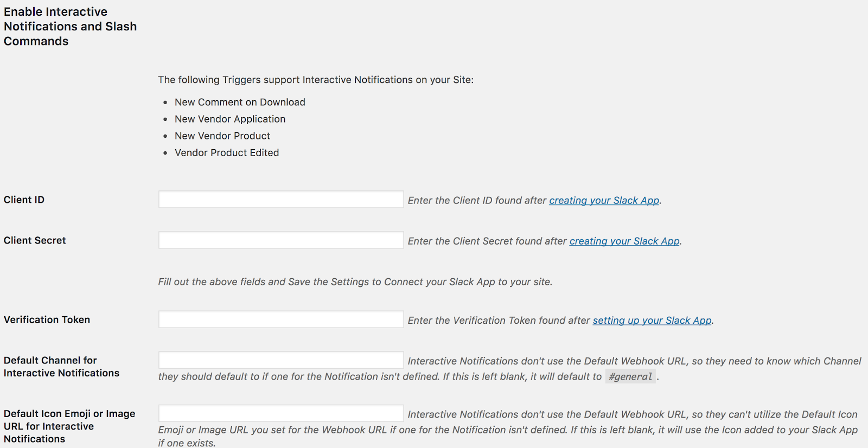This screenshot has width=868, height=448.
Task: Open Slack App link in Client Secret description
Action: pyautogui.click(x=624, y=241)
